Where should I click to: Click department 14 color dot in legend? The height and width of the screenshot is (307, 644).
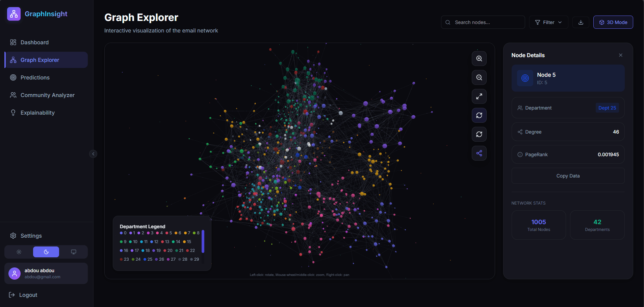pyautogui.click(x=173, y=242)
